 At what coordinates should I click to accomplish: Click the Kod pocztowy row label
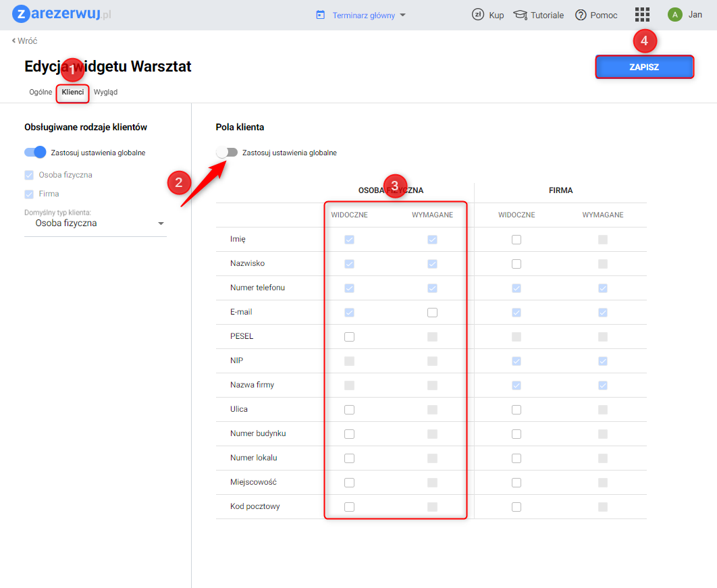pos(255,506)
